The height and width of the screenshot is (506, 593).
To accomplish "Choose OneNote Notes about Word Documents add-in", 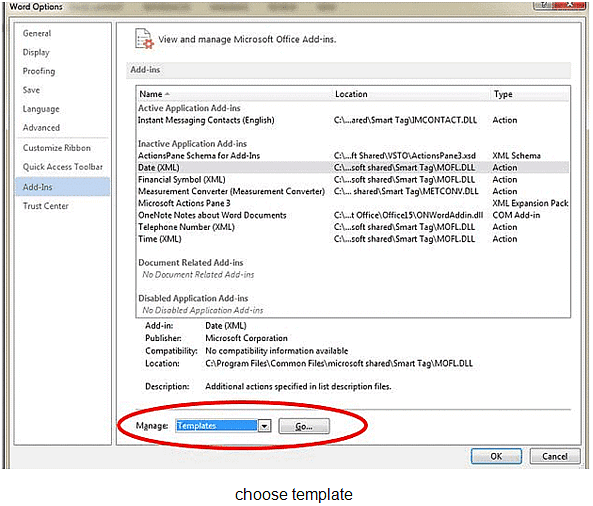I will coord(352,215).
